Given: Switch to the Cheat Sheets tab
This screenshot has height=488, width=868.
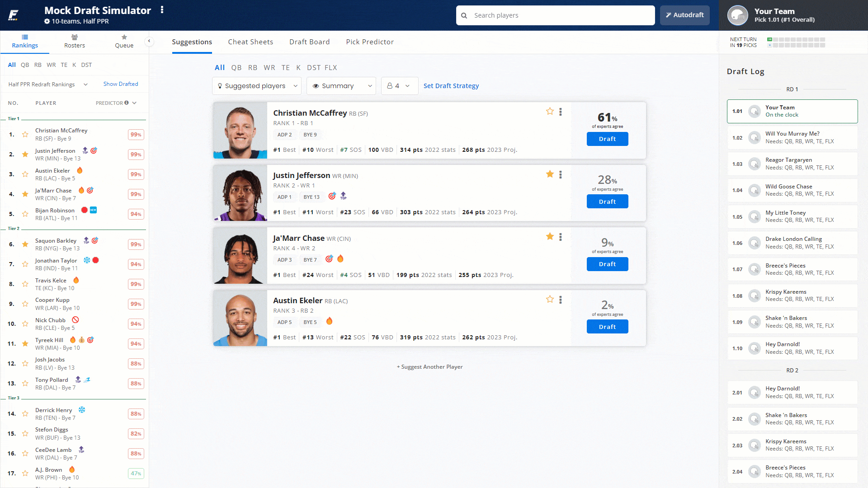Looking at the screenshot, I should tap(250, 42).
